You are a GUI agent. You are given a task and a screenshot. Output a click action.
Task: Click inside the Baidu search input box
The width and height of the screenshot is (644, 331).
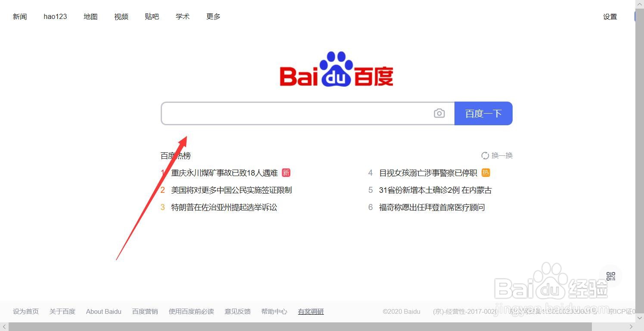coord(297,113)
